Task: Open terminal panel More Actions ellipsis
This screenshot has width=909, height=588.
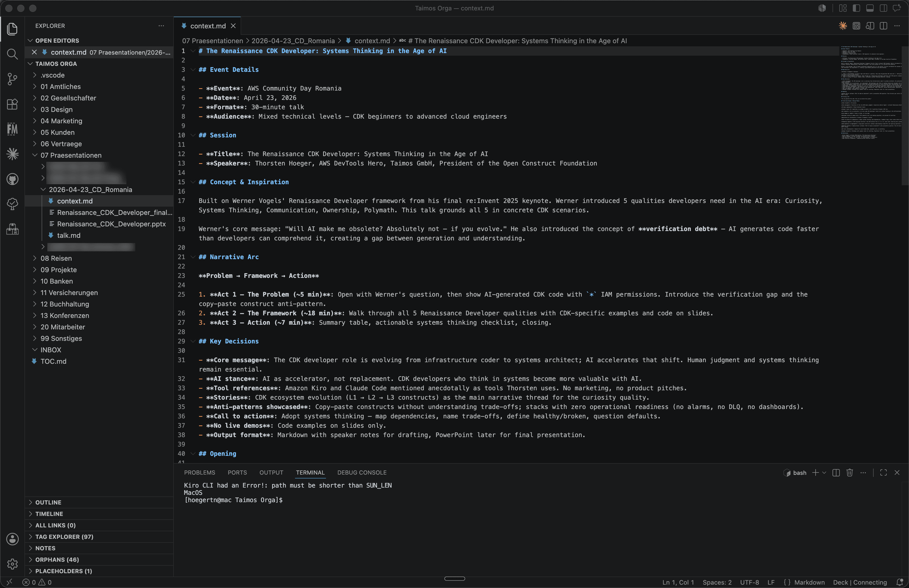Action: [863, 473]
